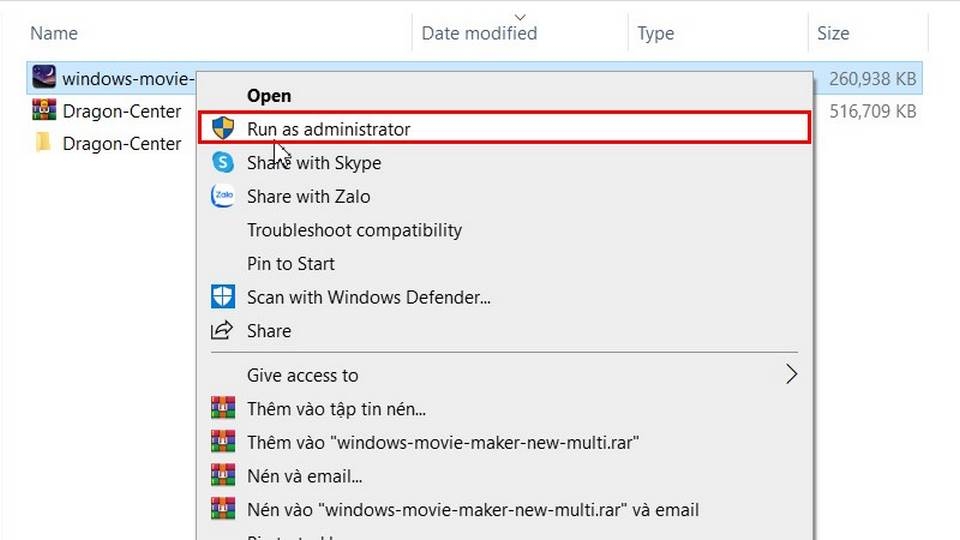Click the Zalo icon in context menu
The height and width of the screenshot is (540, 960).
[x=223, y=196]
